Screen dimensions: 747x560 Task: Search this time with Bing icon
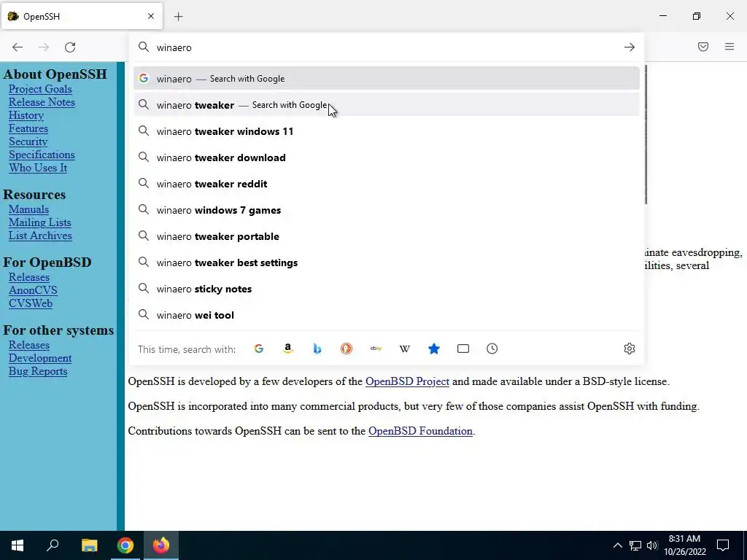pos(317,349)
